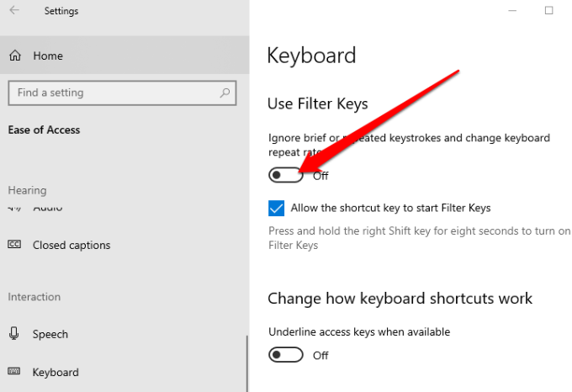Click the 'Allow the shortcut key' label text
Screen dimensions: 572x392
click(390, 208)
